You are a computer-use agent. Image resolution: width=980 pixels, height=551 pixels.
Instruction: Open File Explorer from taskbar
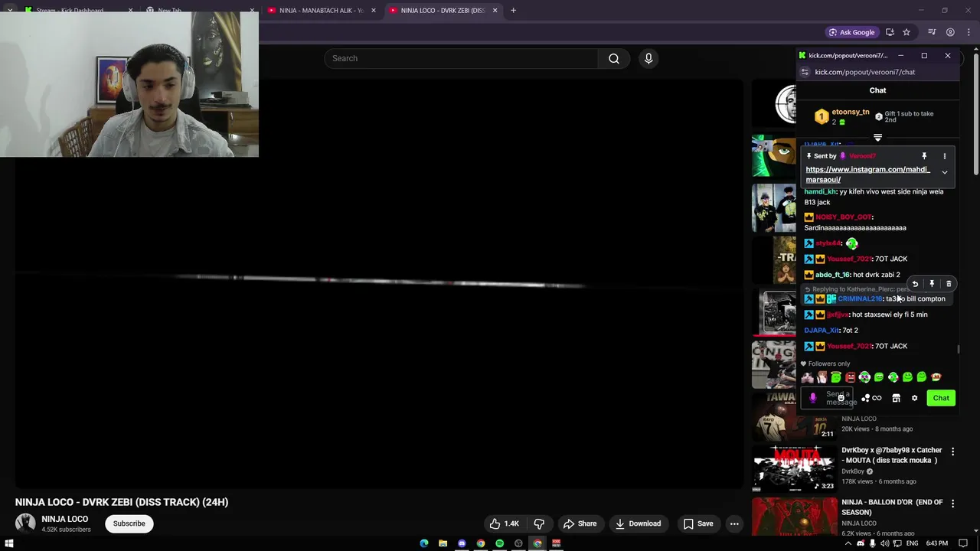click(x=443, y=543)
